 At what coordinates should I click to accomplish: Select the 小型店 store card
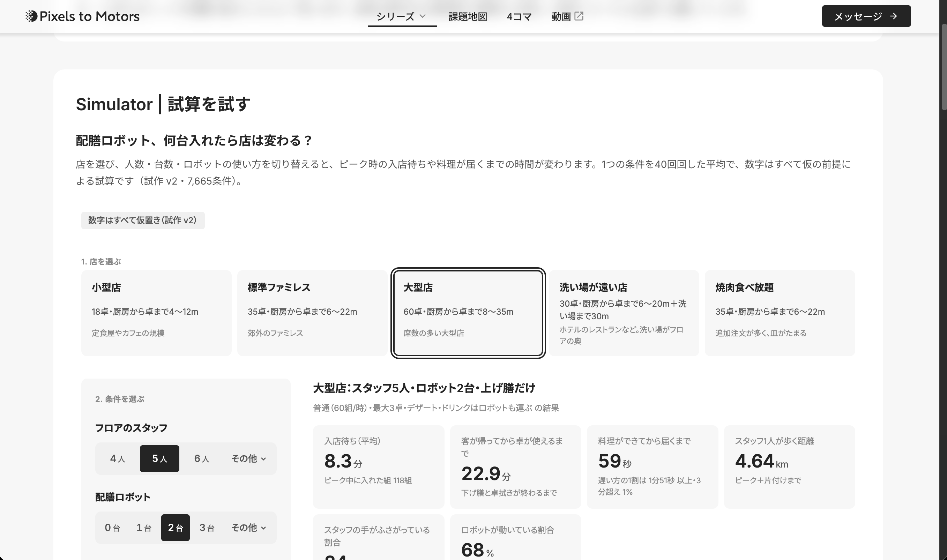[156, 313]
